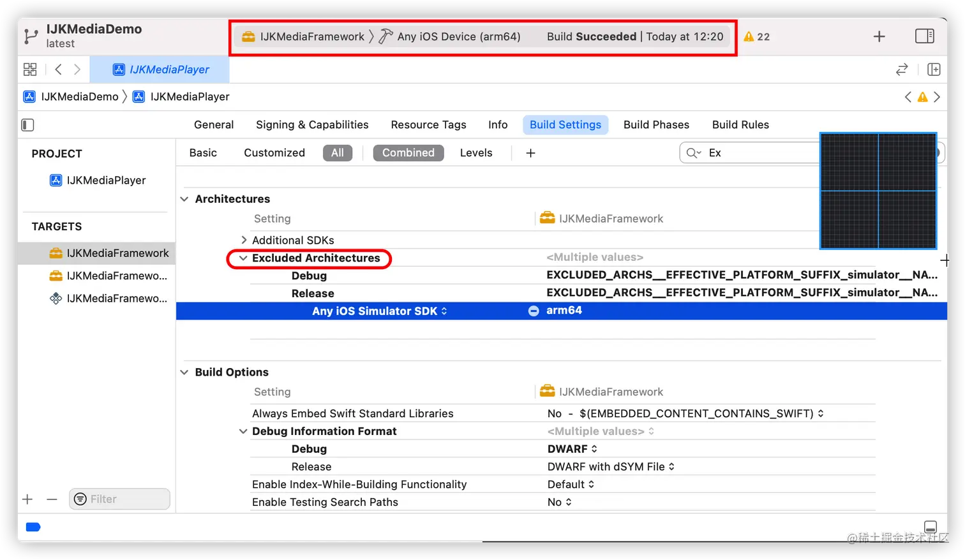Viewport: 965px width, 560px height.
Task: Show Customized build settings
Action: (274, 153)
